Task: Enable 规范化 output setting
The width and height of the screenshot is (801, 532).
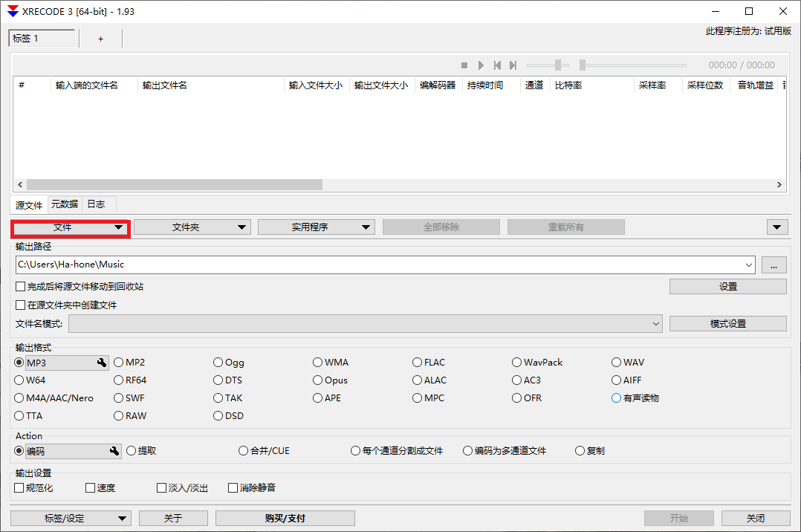Action: point(33,487)
